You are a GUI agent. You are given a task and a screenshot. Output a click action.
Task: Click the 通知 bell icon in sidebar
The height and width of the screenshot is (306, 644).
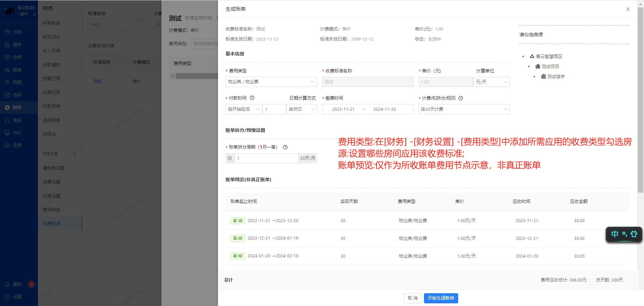tap(7, 284)
